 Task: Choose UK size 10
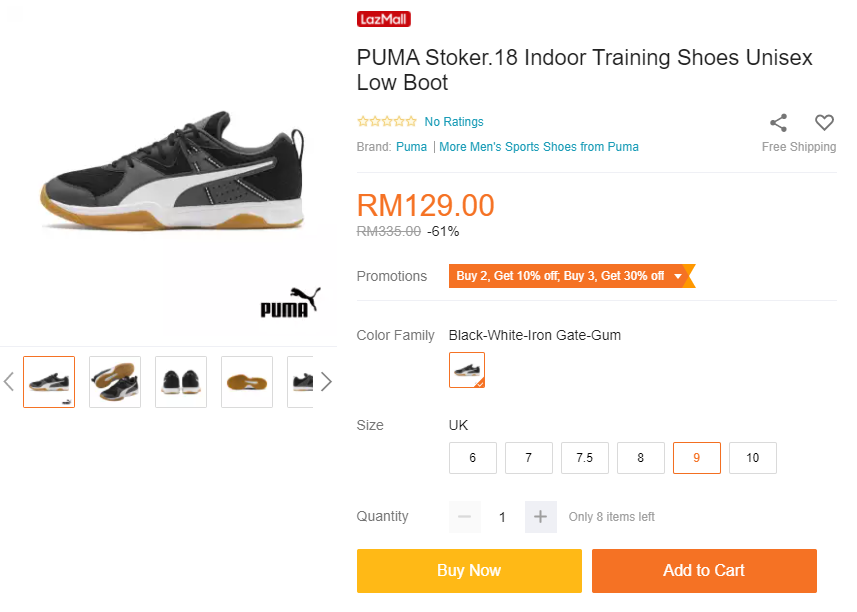point(753,458)
